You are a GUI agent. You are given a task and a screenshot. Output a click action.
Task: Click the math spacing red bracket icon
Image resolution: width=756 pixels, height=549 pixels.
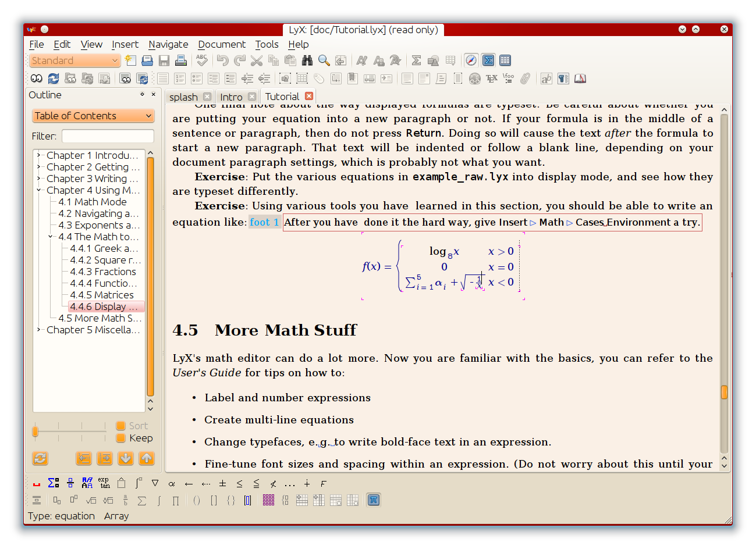coord(36,483)
